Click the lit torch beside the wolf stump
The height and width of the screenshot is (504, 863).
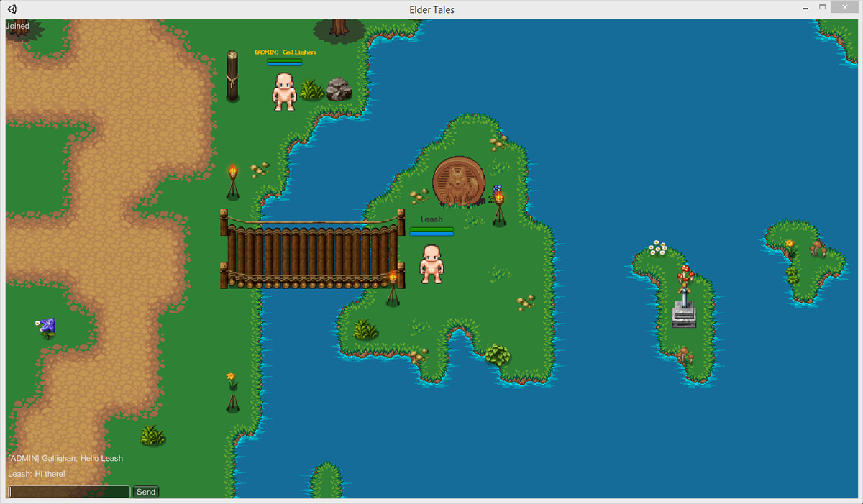tap(498, 207)
